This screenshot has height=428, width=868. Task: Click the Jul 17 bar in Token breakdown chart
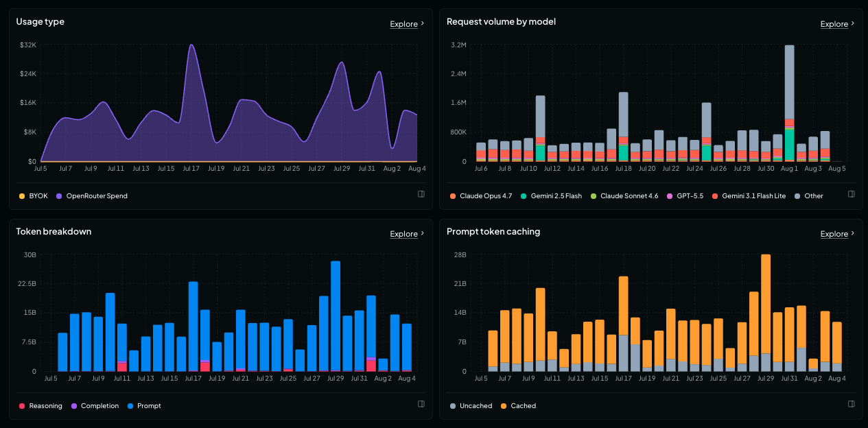click(x=193, y=326)
